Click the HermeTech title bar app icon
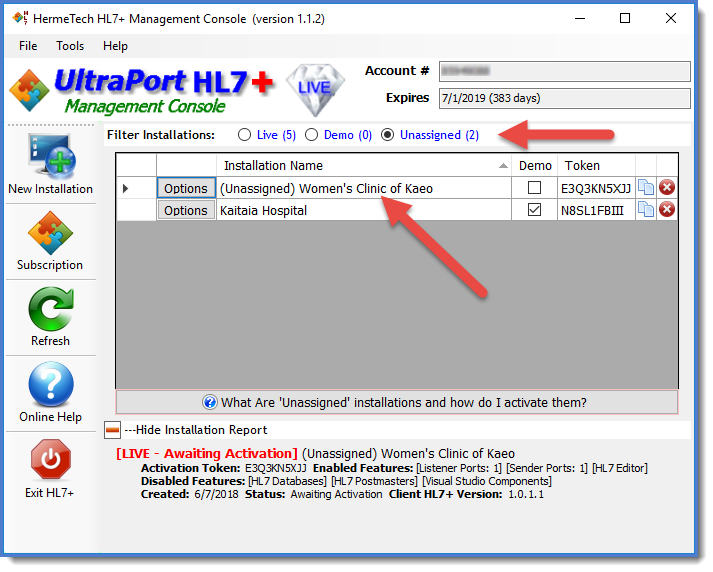This screenshot has height=572, width=713. [x=20, y=18]
